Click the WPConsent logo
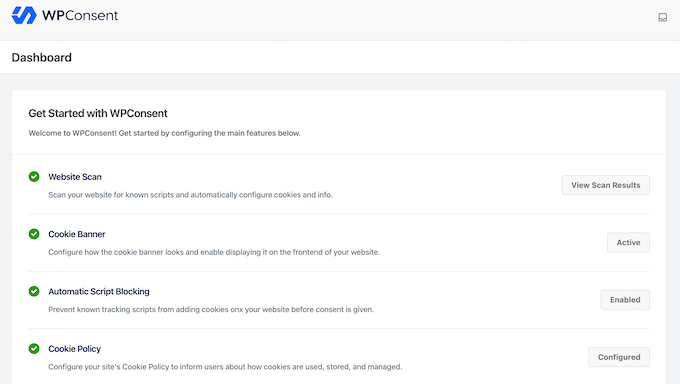680x384 pixels. point(65,16)
